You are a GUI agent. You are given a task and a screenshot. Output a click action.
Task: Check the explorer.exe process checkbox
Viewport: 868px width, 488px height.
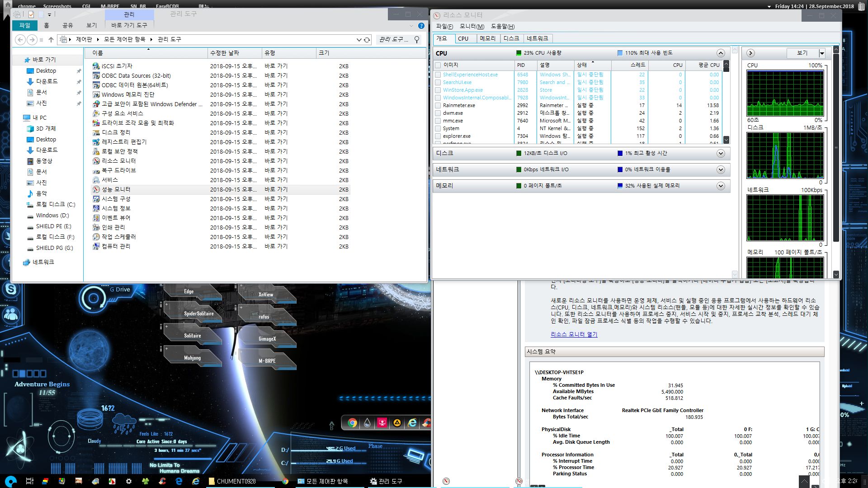point(438,136)
